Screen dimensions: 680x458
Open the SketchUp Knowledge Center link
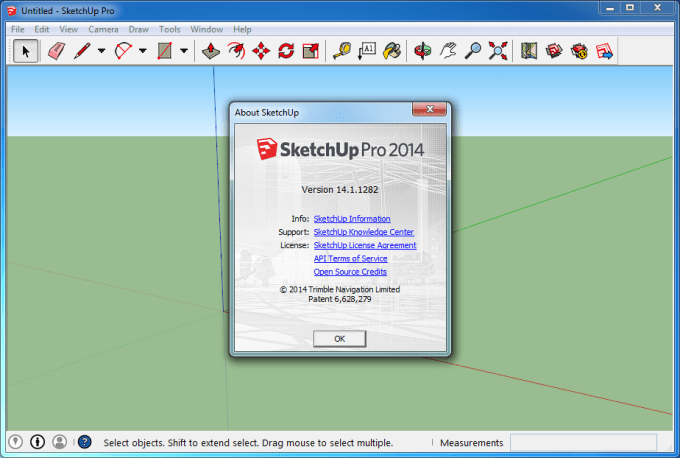pyautogui.click(x=363, y=232)
